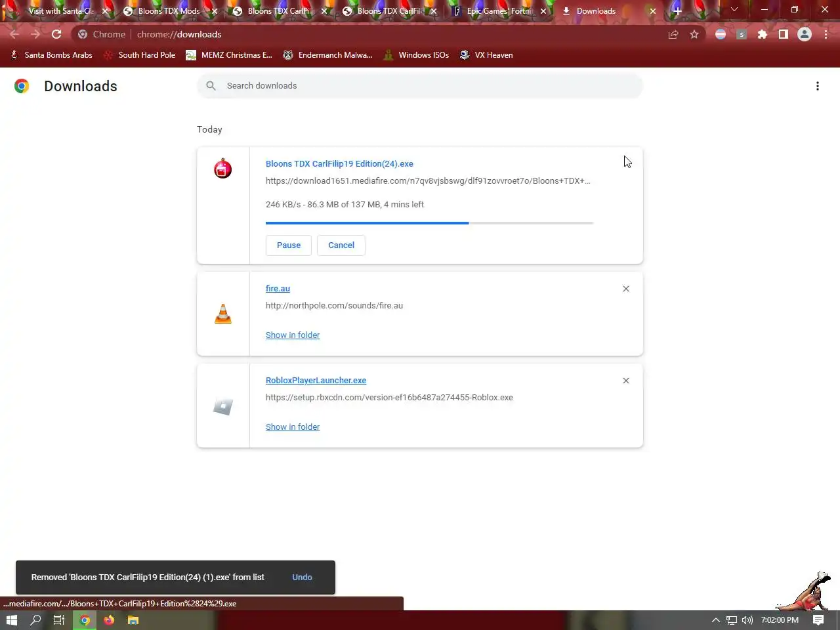Focus the Search downloads field
This screenshot has height=630, width=840.
420,86
